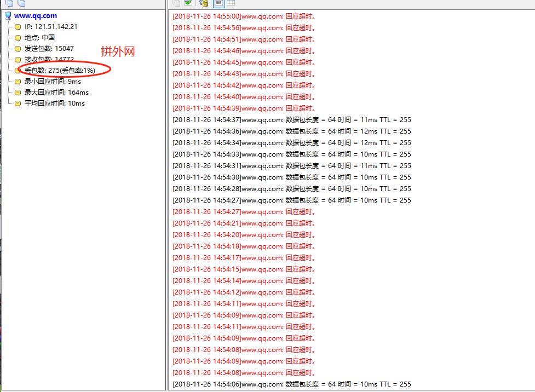Select the 最大回应时间: 164ms entry
The image size is (535, 392).
56,93
